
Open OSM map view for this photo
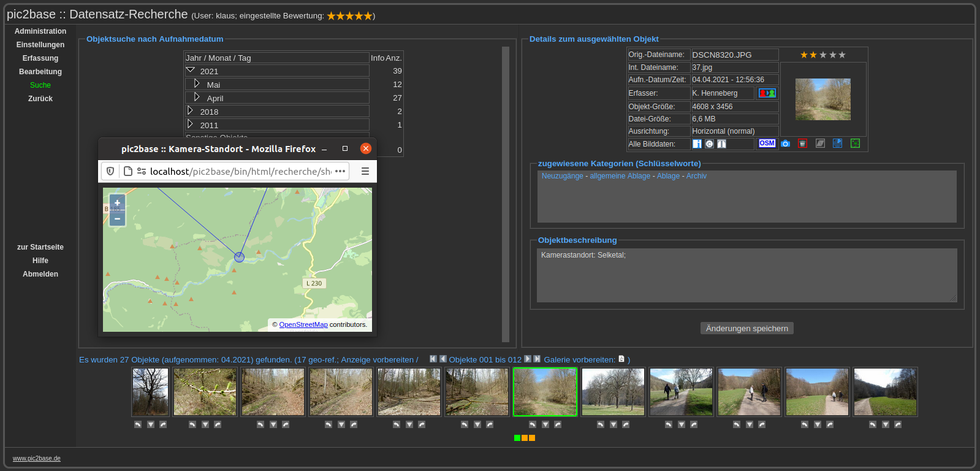pyautogui.click(x=767, y=144)
